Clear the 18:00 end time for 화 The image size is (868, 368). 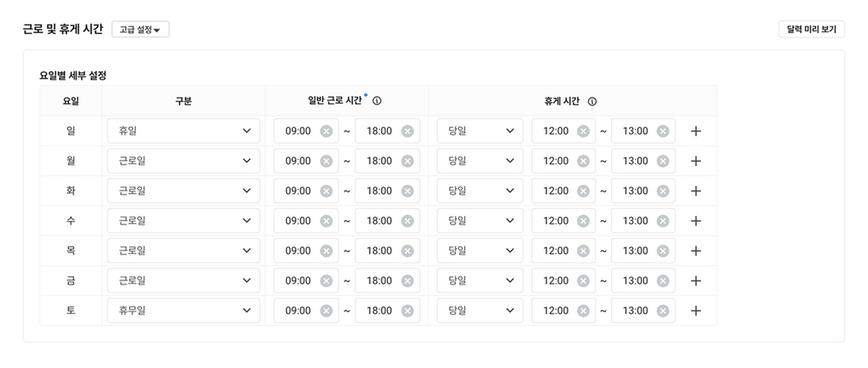(407, 191)
